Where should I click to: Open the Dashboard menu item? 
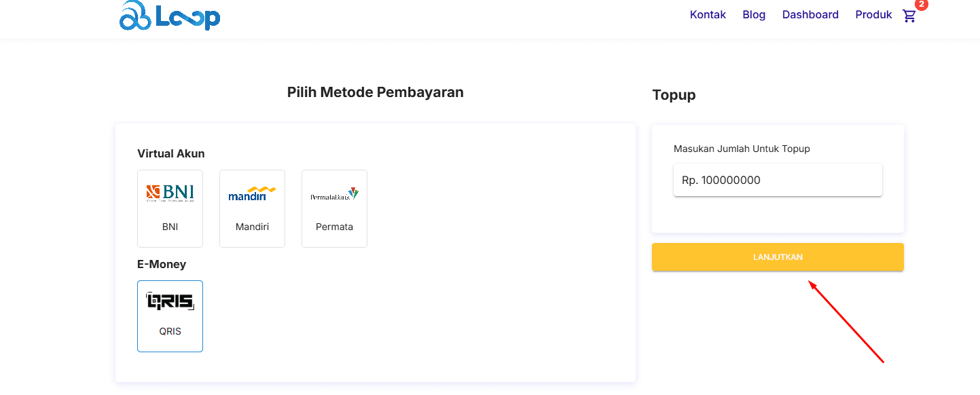810,14
